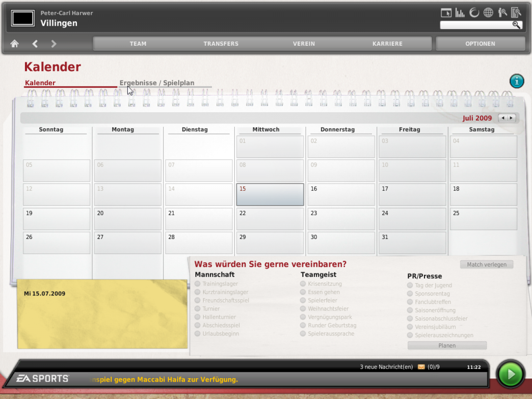Open the OPTIONEN menu

480,44
